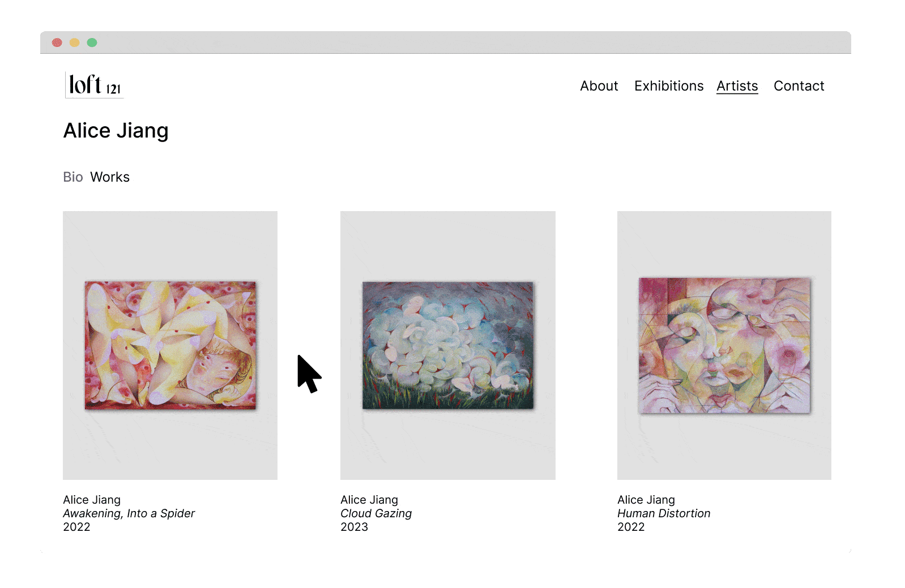Click the red close window dot
The image size is (905, 588).
pyautogui.click(x=57, y=42)
